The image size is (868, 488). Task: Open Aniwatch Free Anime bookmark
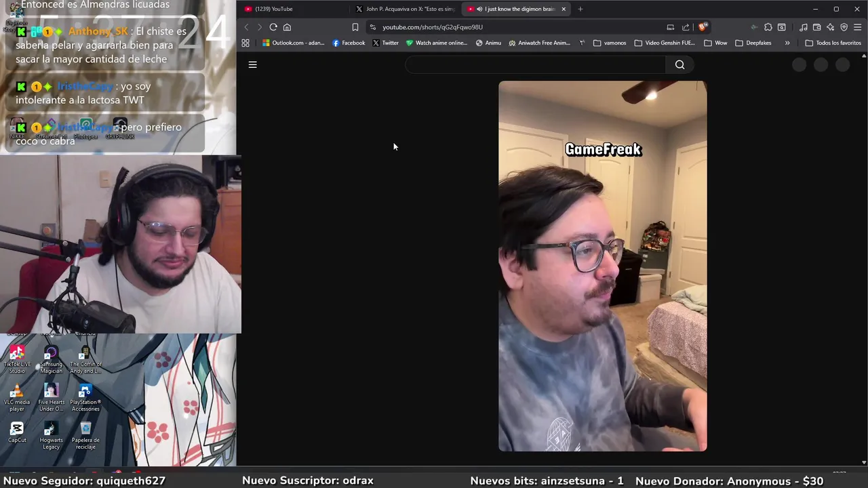[x=539, y=43]
